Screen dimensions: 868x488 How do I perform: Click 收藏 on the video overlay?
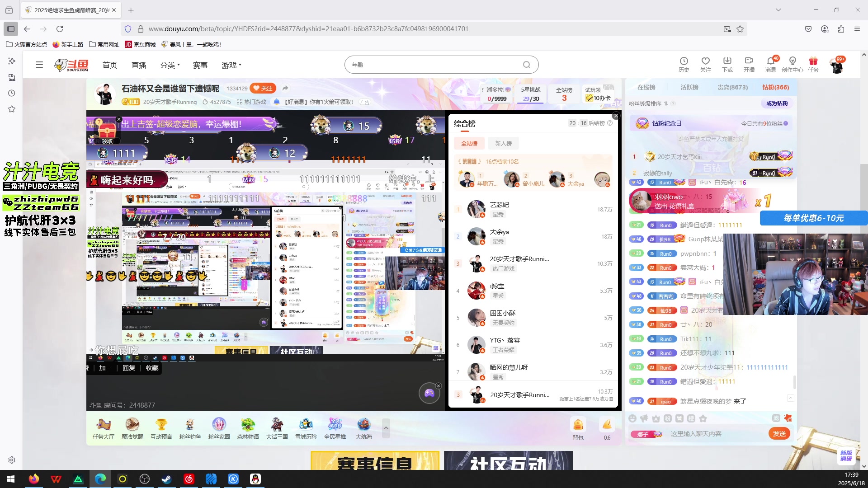point(152,368)
